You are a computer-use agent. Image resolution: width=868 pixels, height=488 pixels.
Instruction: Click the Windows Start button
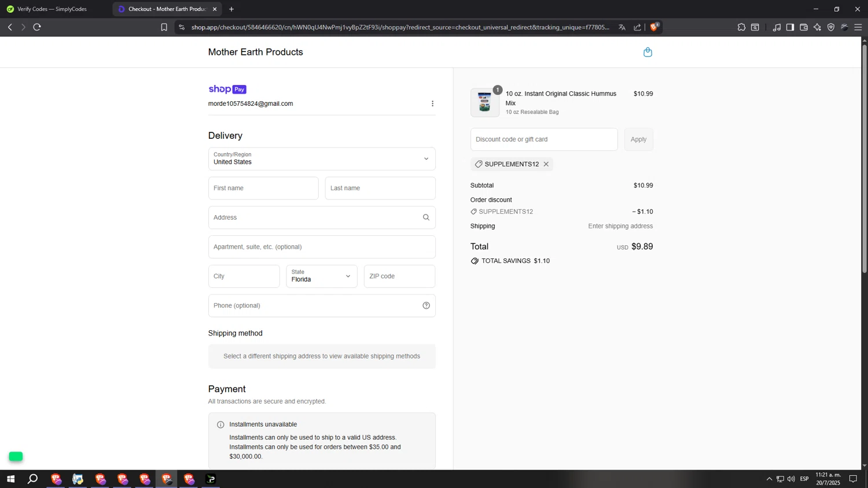(10, 479)
